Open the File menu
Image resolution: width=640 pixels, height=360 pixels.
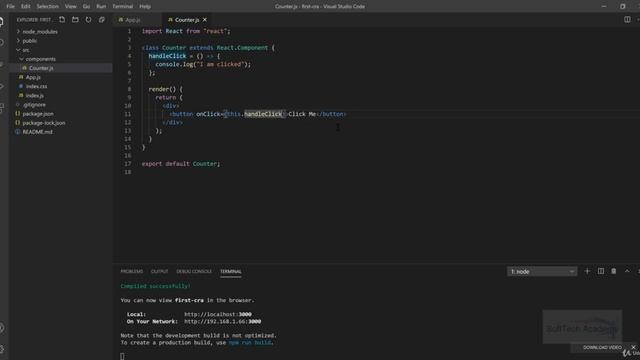(x=10, y=7)
